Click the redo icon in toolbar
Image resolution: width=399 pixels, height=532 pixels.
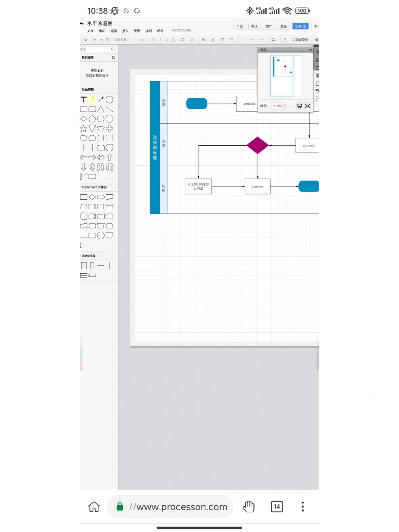[101, 40]
